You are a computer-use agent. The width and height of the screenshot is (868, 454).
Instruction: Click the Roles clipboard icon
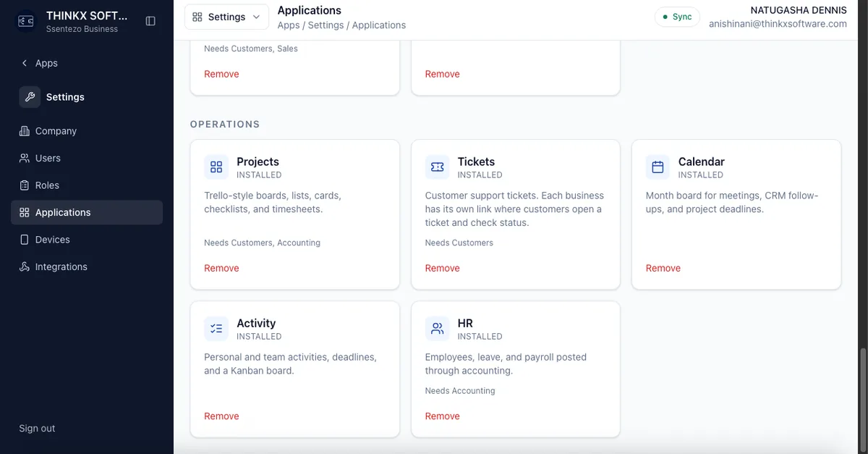pyautogui.click(x=25, y=185)
